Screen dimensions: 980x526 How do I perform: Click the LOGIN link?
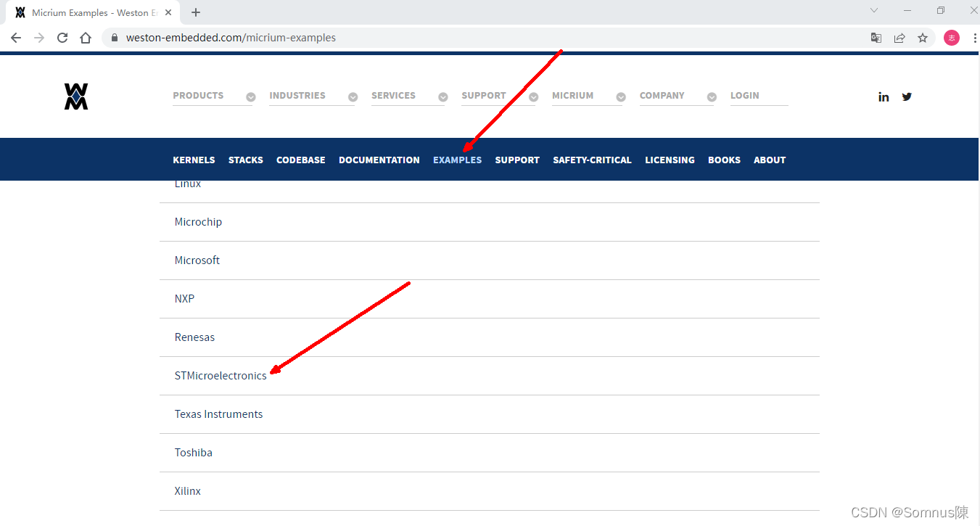click(745, 95)
